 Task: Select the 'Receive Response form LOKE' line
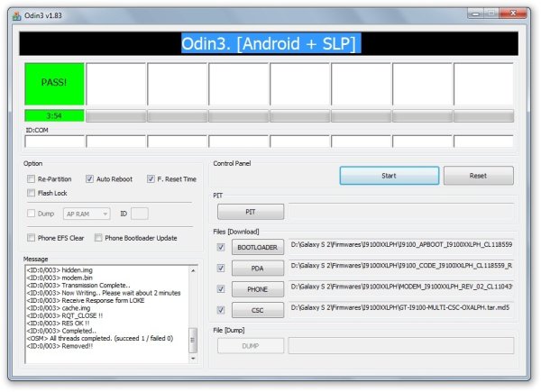click(86, 301)
